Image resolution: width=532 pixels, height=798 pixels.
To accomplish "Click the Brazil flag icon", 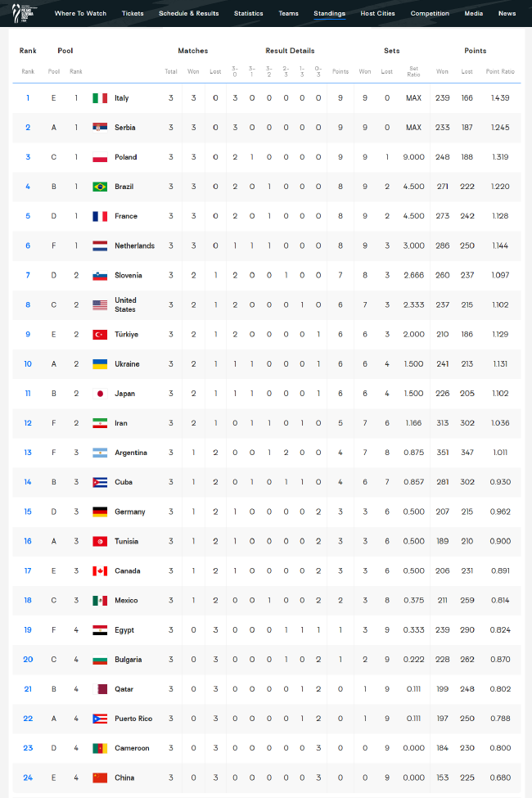I will 100,187.
